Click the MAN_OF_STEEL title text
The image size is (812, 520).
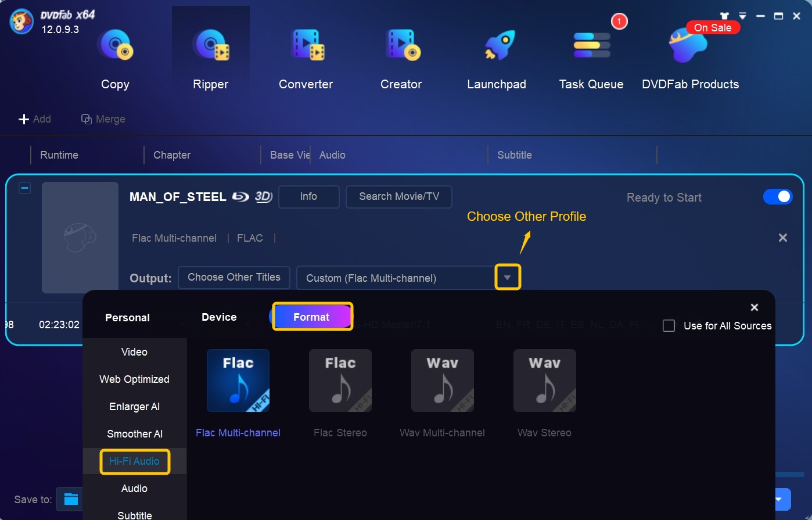click(x=178, y=197)
